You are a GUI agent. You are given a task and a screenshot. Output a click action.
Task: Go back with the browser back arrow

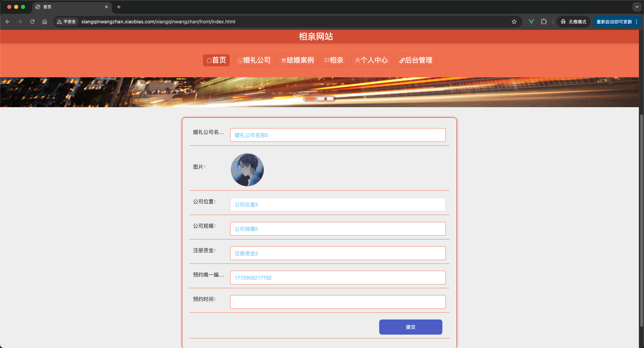click(x=8, y=22)
